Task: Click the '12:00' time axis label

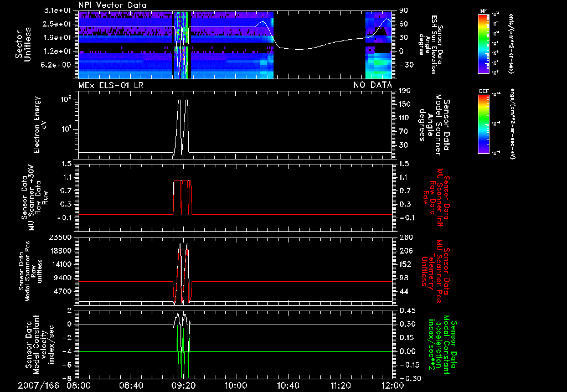Action: click(x=393, y=385)
